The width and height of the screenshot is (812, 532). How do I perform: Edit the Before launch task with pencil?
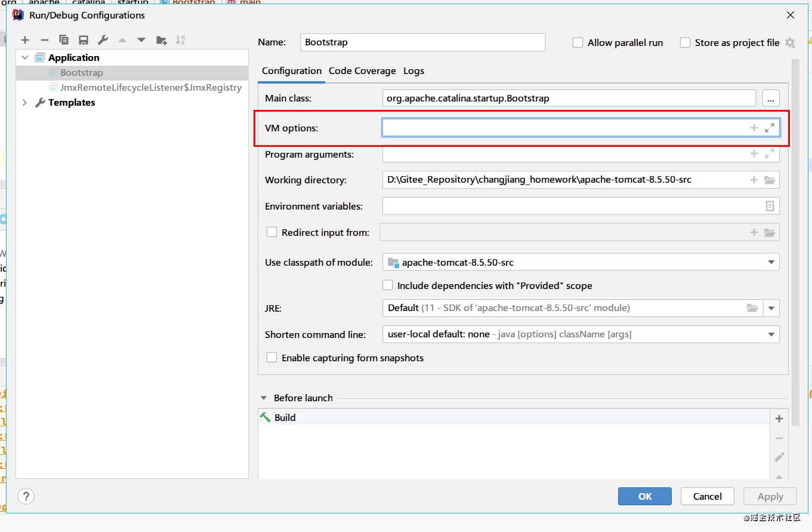click(779, 457)
